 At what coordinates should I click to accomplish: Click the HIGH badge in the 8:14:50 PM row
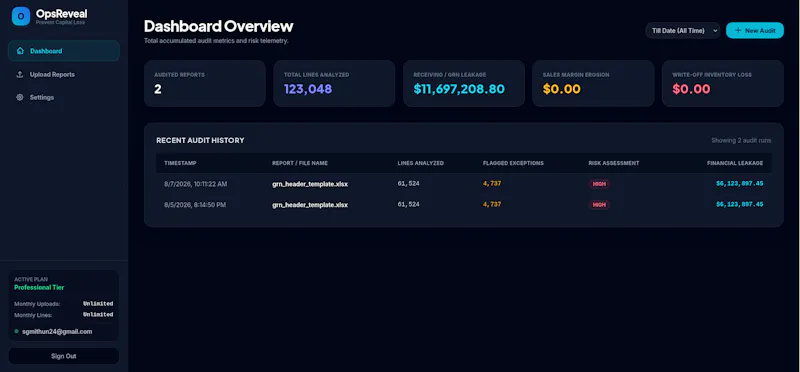(599, 205)
